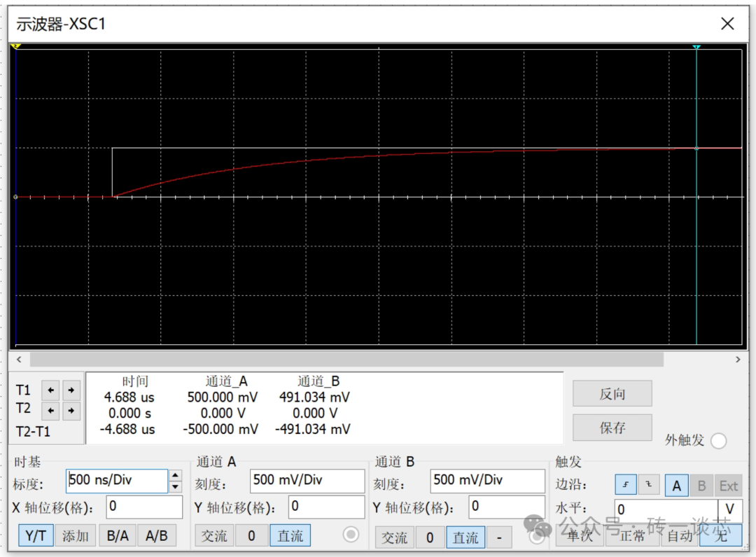Select the yellow T2 cursor marker at top-left
The image size is (756, 557).
click(x=16, y=46)
